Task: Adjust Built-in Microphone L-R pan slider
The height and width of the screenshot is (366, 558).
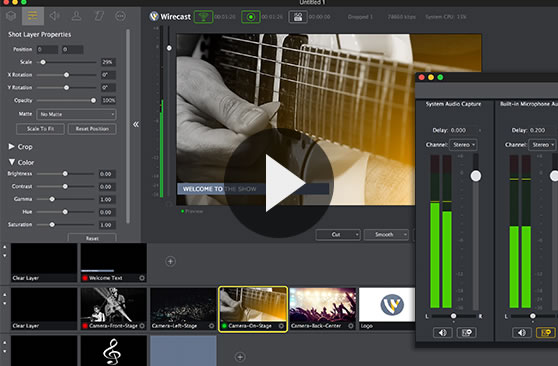Action: 532,316
